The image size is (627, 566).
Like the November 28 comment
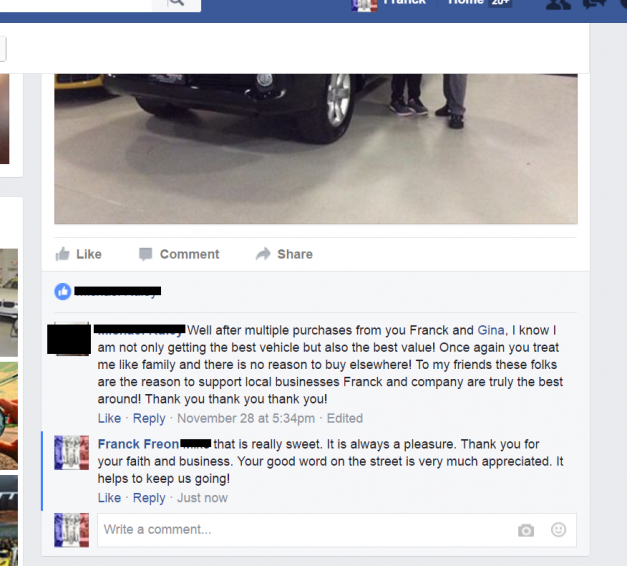point(109,418)
